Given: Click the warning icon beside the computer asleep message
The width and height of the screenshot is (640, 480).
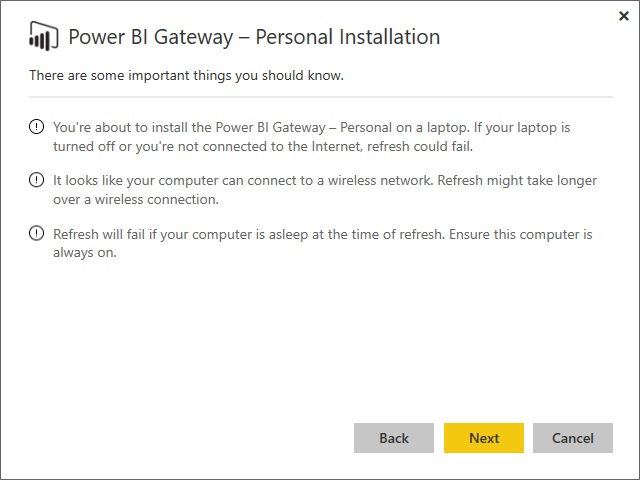Looking at the screenshot, I should [37, 234].
